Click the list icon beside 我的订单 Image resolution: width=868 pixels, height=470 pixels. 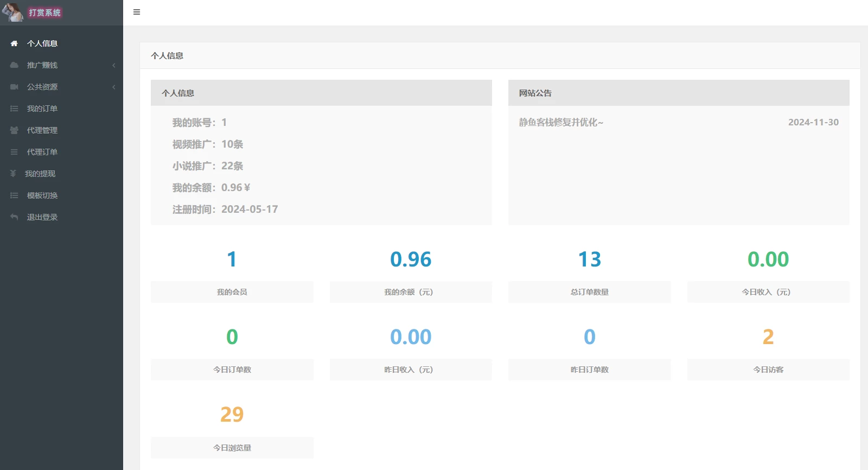coord(14,109)
